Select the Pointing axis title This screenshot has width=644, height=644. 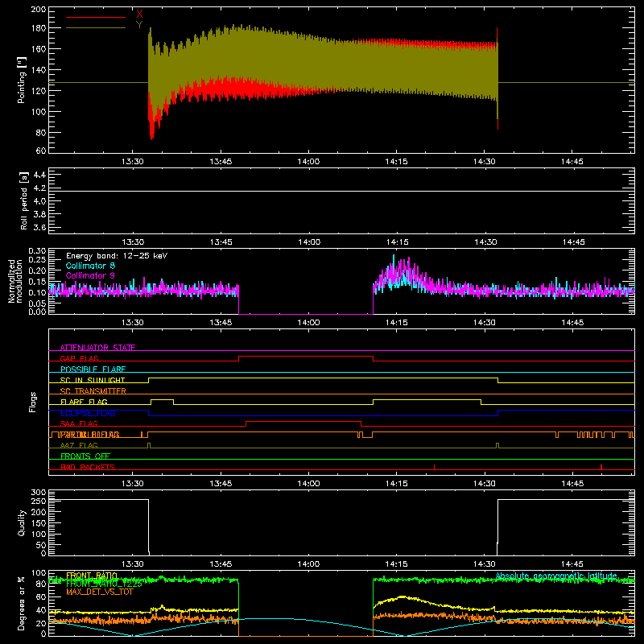[x=22, y=80]
